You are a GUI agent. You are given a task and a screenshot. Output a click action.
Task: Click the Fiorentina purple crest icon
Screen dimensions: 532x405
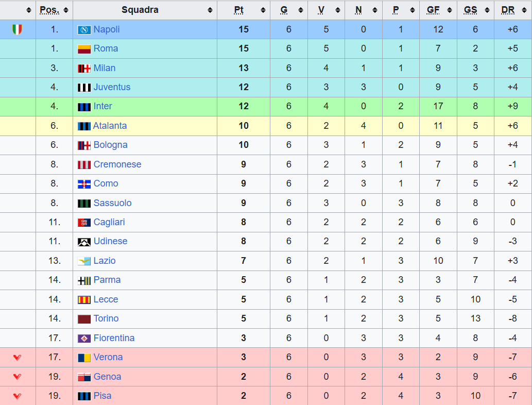click(x=84, y=339)
